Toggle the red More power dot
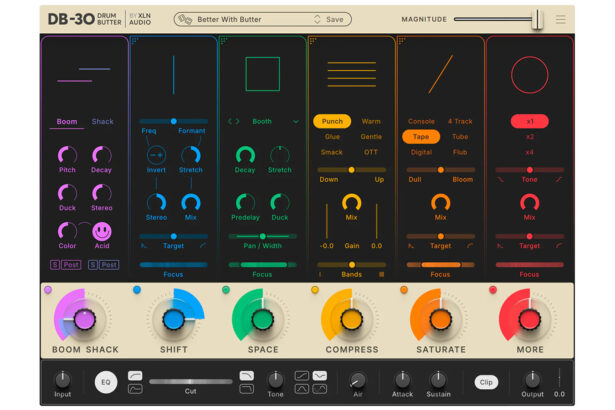Viewport: 615px width, 410px height. 493,290
